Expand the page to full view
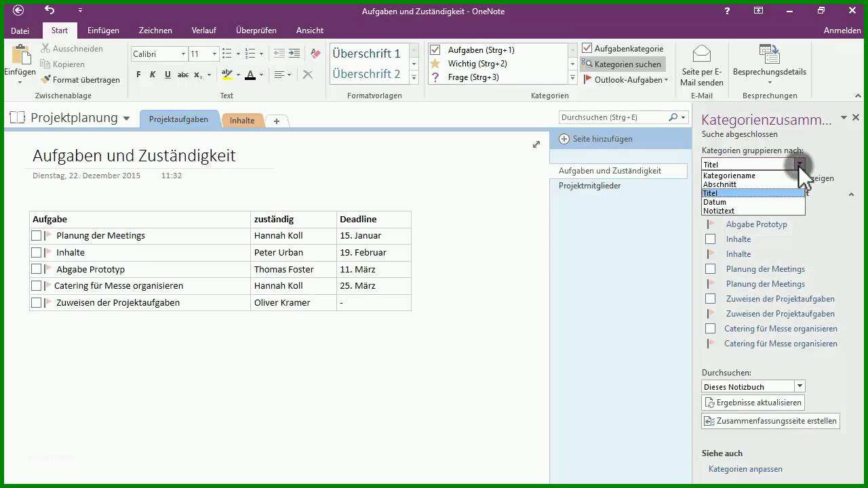The image size is (868, 488). point(536,144)
